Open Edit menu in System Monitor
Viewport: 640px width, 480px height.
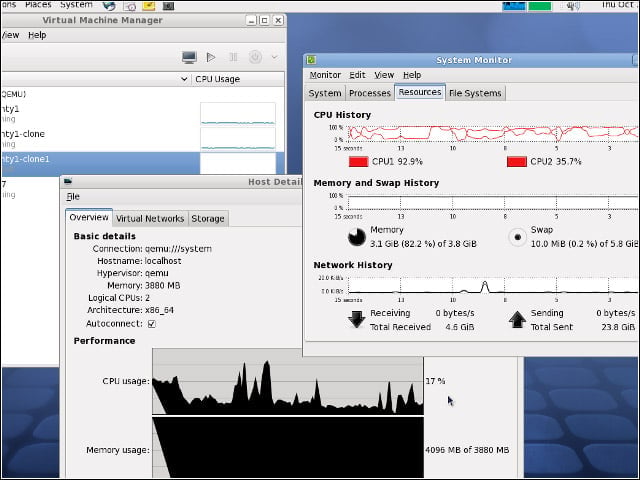coord(357,75)
